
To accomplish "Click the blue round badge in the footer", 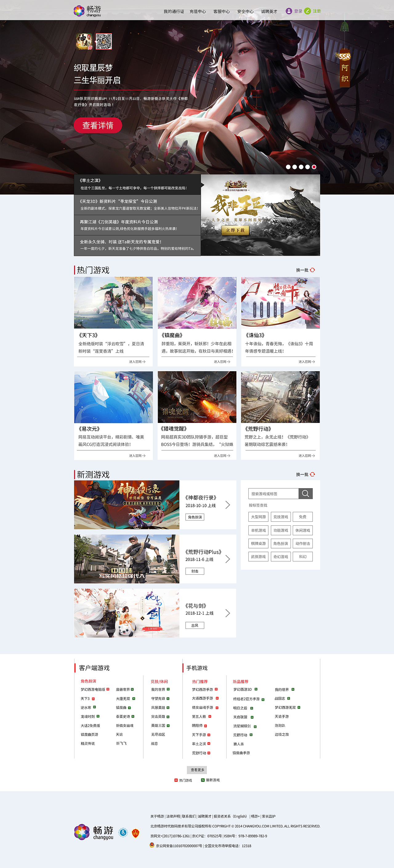I will point(123,833).
